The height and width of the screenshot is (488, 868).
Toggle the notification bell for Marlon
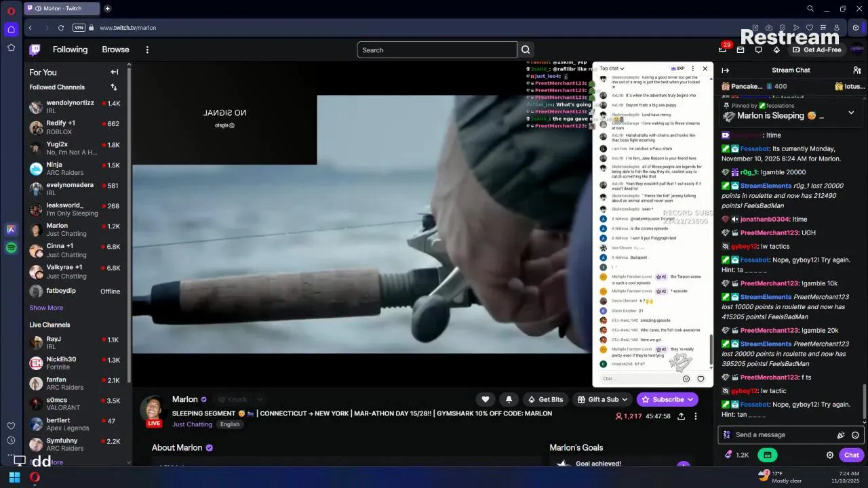coord(509,399)
